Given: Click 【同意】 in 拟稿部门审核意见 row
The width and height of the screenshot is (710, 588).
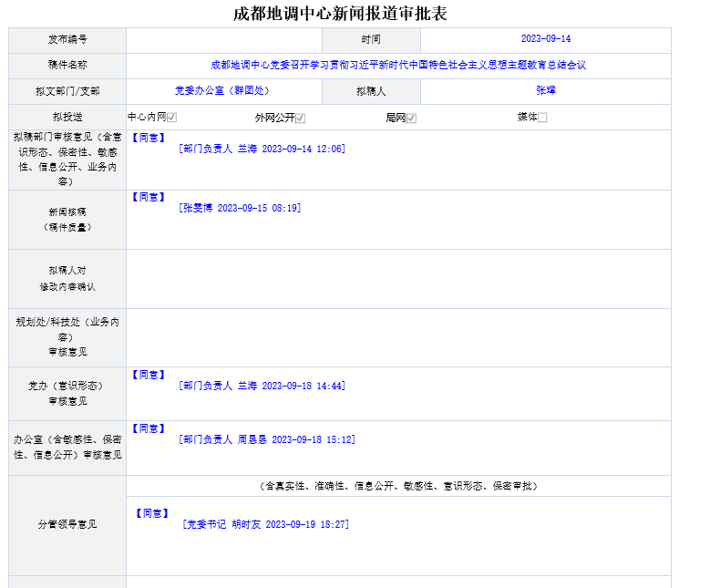Looking at the screenshot, I should (x=149, y=138).
